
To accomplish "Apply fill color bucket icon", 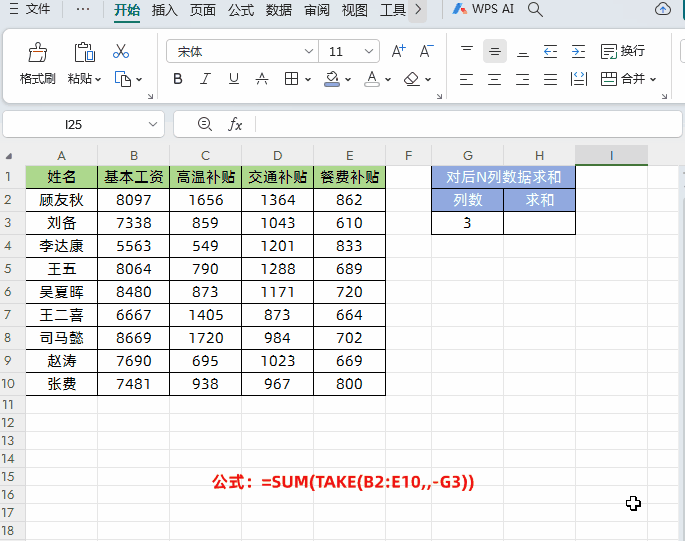I will tap(332, 79).
